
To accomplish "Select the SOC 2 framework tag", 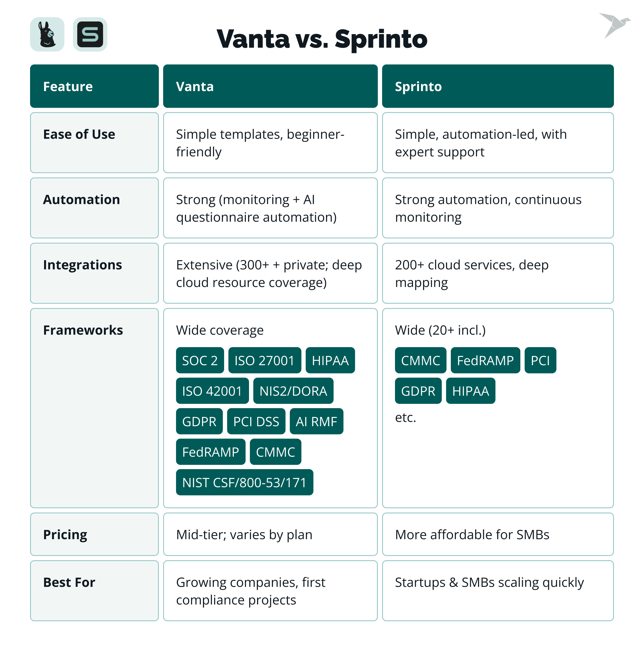I will click(200, 360).
